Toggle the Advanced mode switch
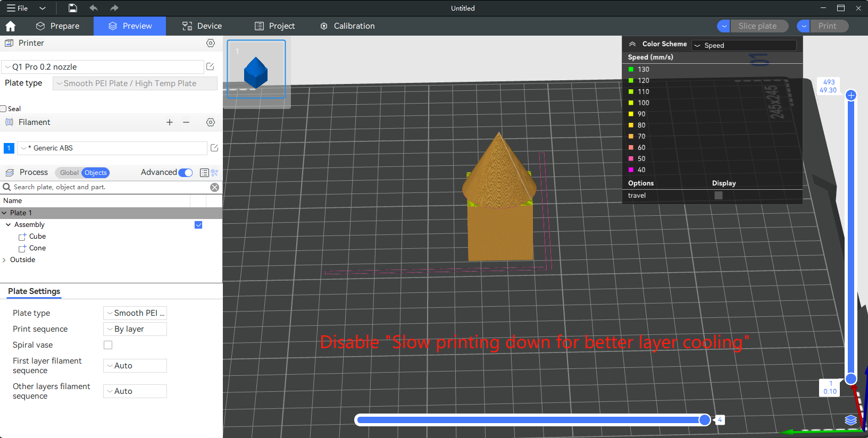Image resolution: width=868 pixels, height=438 pixels. [x=186, y=172]
